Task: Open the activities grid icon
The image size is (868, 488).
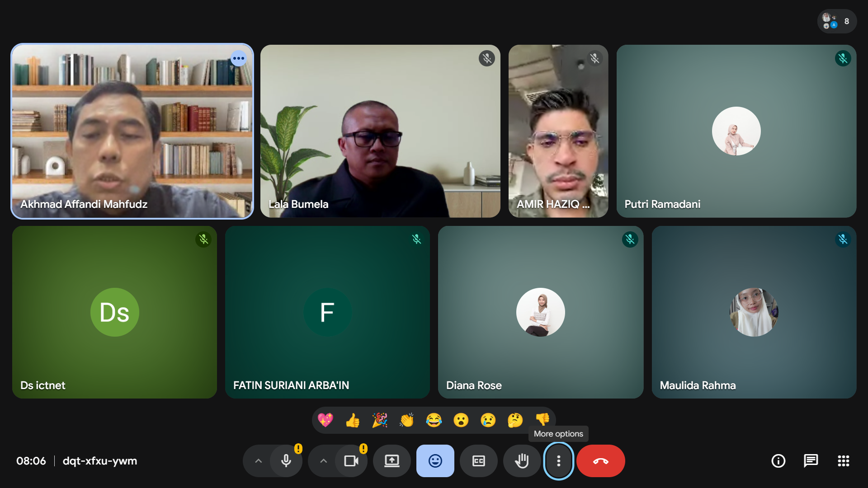Action: click(843, 461)
